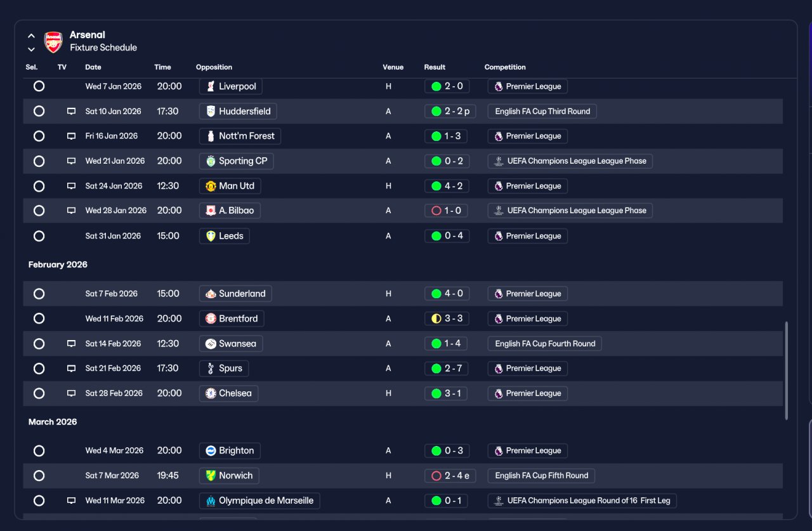Click the Norwich club badge icon

tap(211, 476)
